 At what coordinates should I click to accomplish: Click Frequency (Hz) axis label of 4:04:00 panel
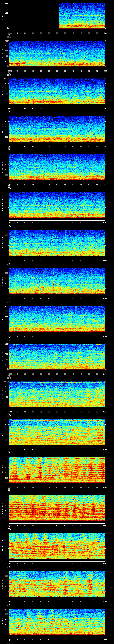[3, 16]
